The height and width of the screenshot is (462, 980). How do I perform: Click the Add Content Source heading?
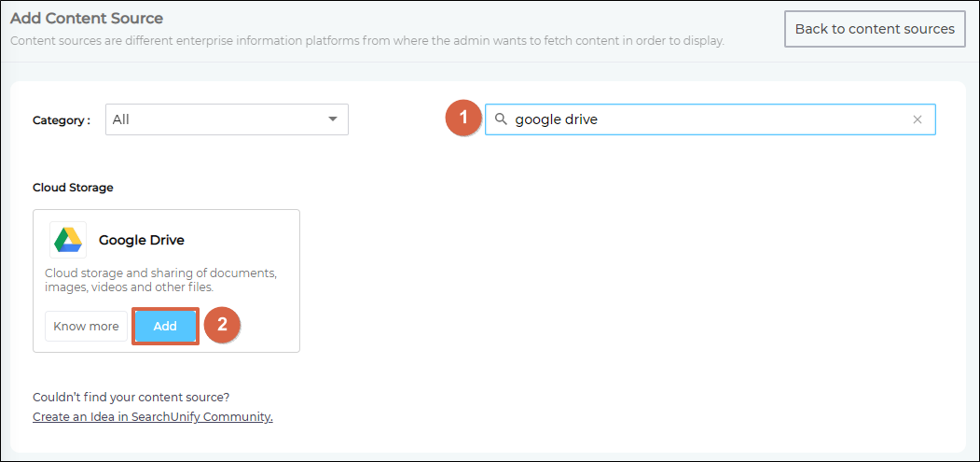87,19
